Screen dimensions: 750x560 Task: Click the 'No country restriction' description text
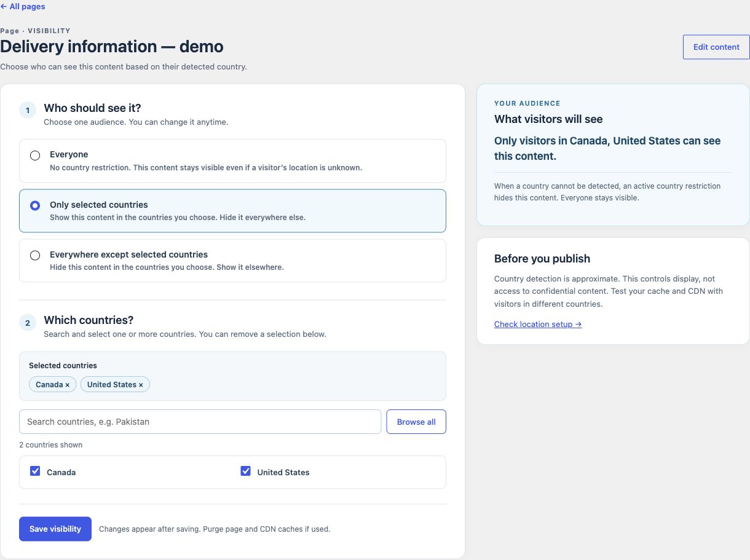tap(206, 167)
